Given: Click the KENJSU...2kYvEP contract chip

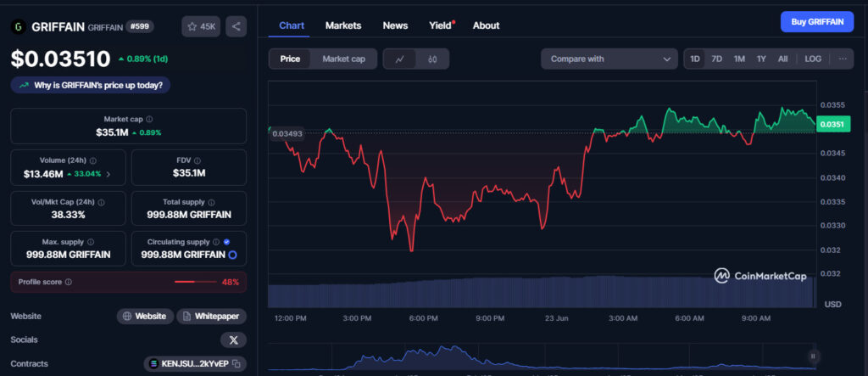Looking at the screenshot, I should pyautogui.click(x=195, y=364).
